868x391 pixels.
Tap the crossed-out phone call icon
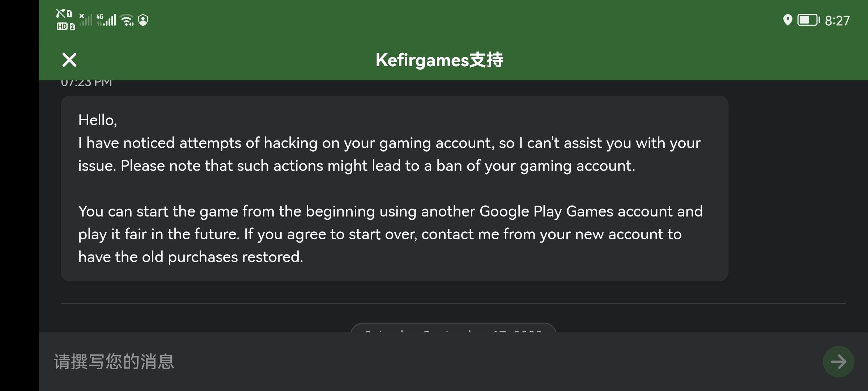pos(60,13)
